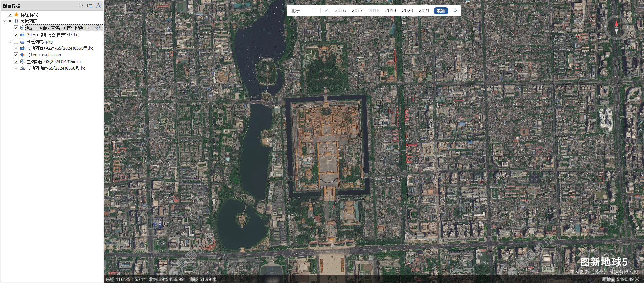Collapse the 数据图层 tree group
This screenshot has width=644, height=283.
pos(4,21)
